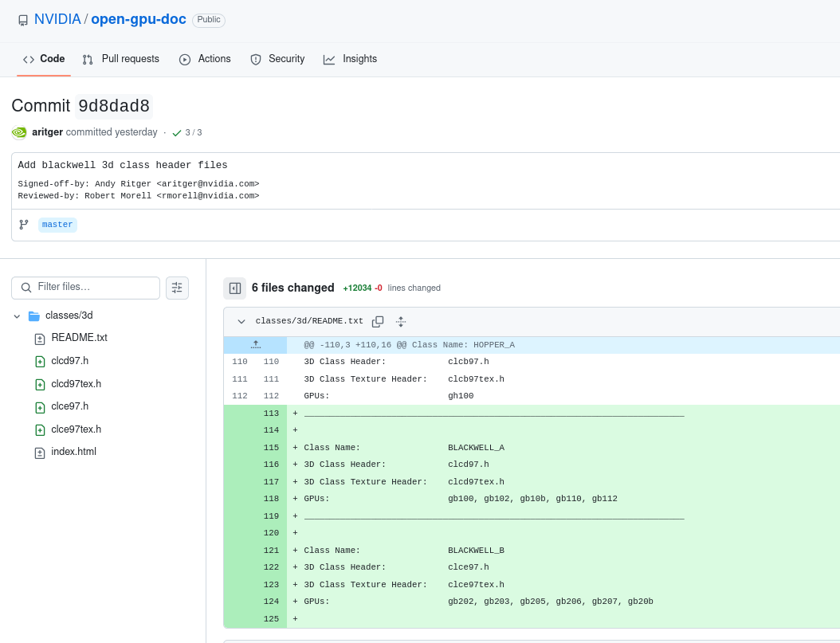Collapse the classes/3d folder
Screen dimensions: 840x643
(17, 316)
